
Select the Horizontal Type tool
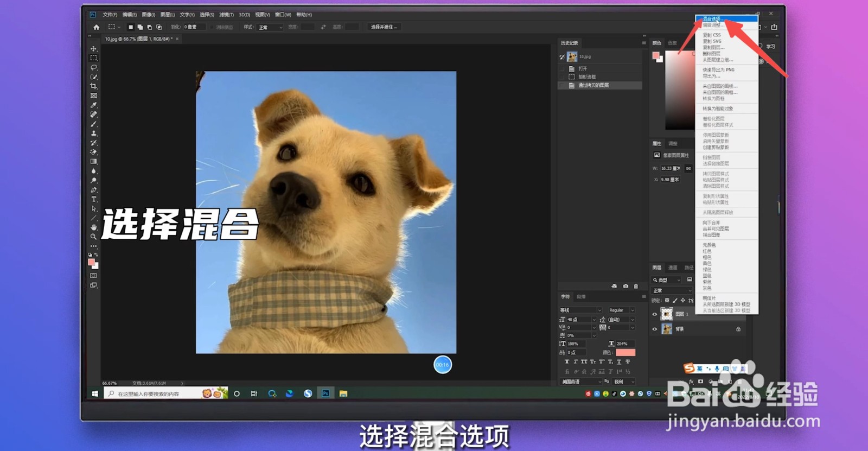click(x=94, y=199)
